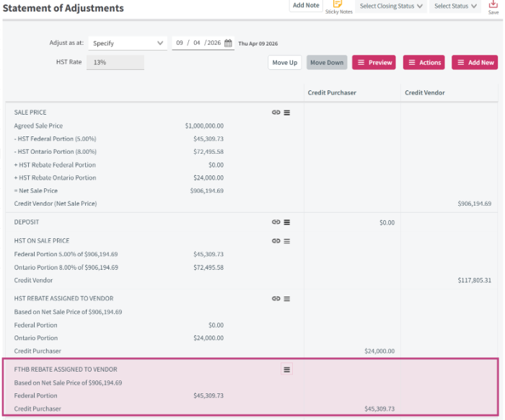Viewport: 505px width, 420px height.
Task: Open the Actions menu
Action: point(424,63)
